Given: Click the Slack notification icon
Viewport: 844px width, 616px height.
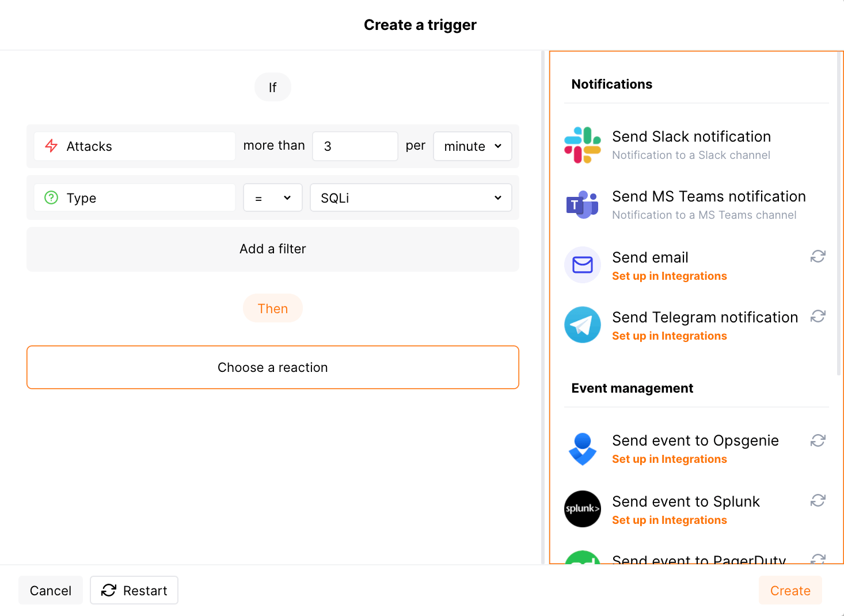Looking at the screenshot, I should (582, 145).
